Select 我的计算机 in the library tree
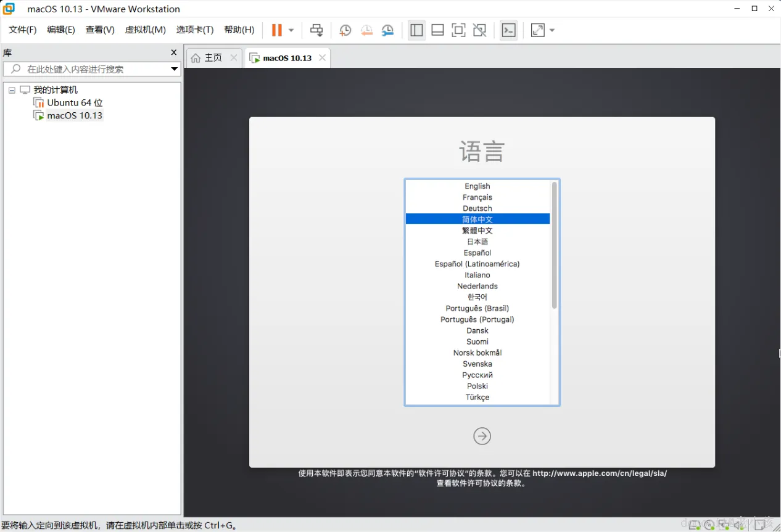Screen dimensions: 781x532 tap(56, 90)
